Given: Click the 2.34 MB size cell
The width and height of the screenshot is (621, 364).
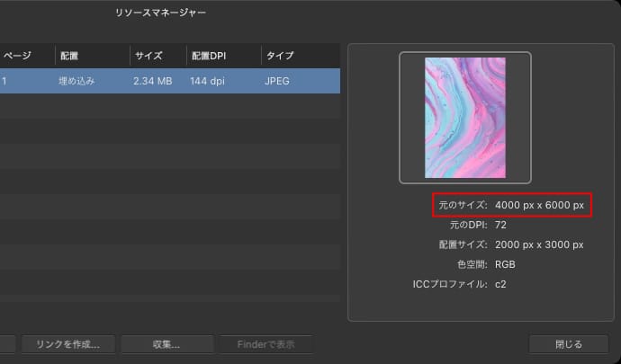Looking at the screenshot, I should (152, 81).
